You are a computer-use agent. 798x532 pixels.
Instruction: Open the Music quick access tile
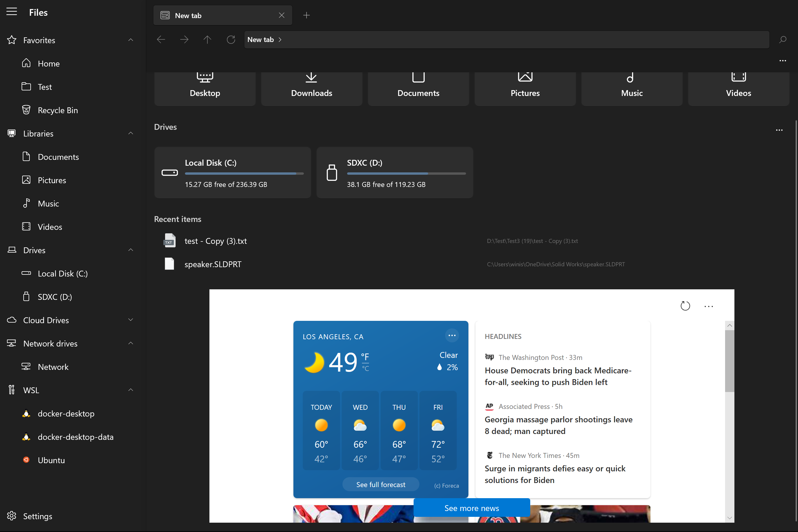631,88
